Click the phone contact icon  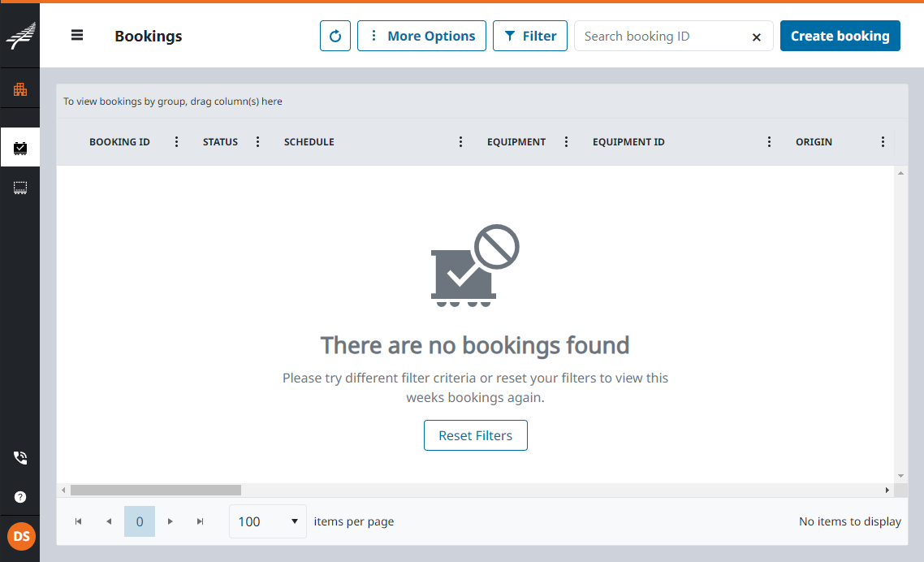[20, 458]
